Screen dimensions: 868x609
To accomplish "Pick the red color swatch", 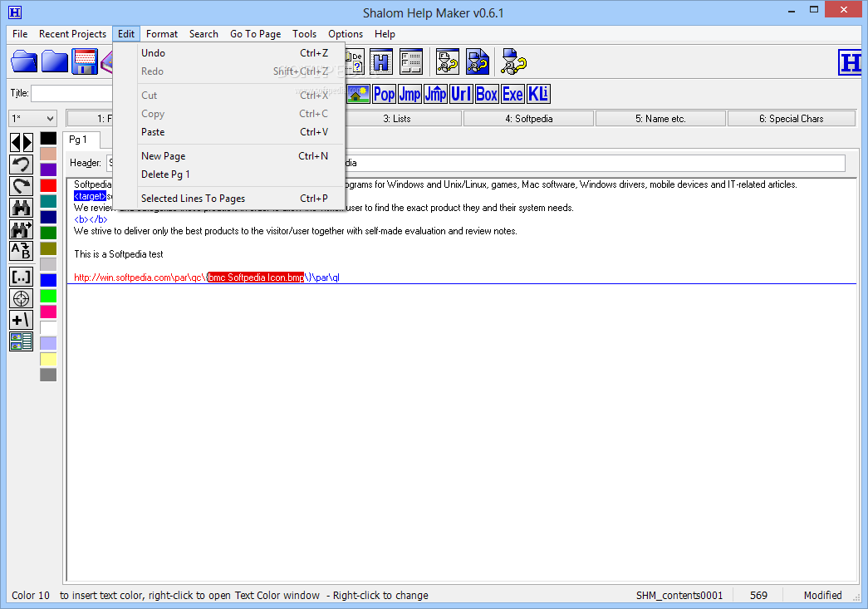I will point(48,185).
